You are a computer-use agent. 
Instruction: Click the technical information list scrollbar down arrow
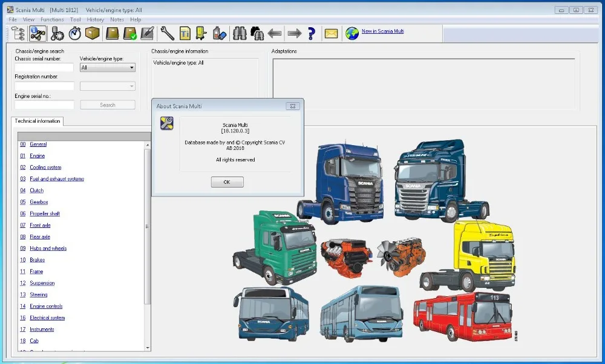[147, 347]
